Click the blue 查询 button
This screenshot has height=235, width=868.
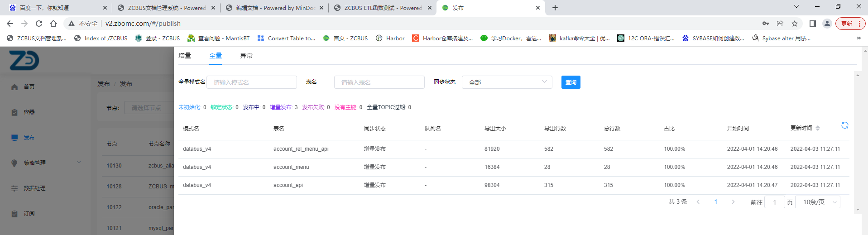(571, 82)
